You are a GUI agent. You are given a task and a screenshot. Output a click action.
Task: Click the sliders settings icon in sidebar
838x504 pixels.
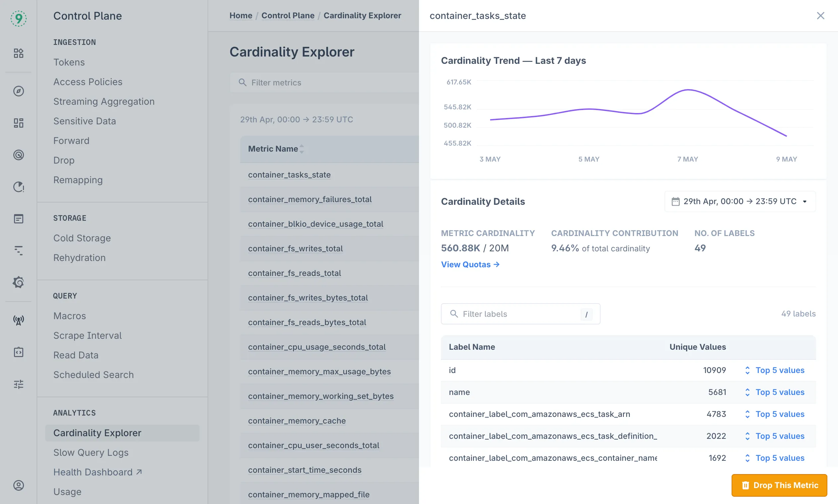[18, 384]
